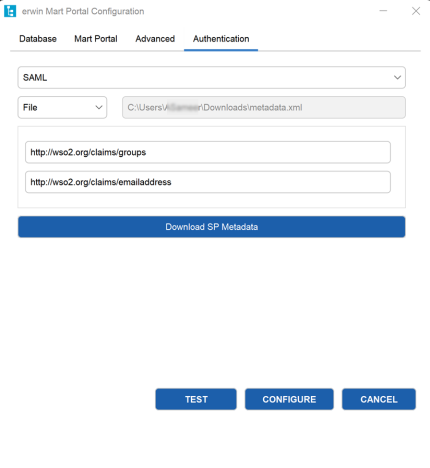430x468 pixels.
Task: Go to the Advanced tab
Action: click(x=155, y=39)
